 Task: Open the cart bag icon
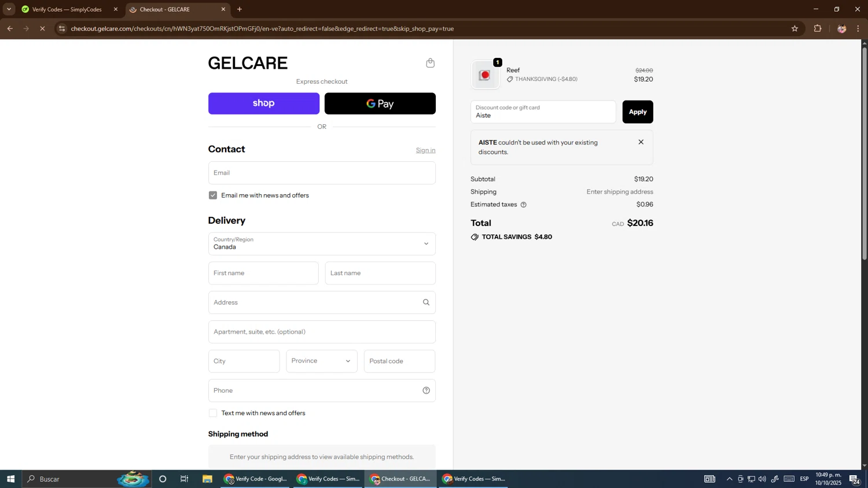430,63
